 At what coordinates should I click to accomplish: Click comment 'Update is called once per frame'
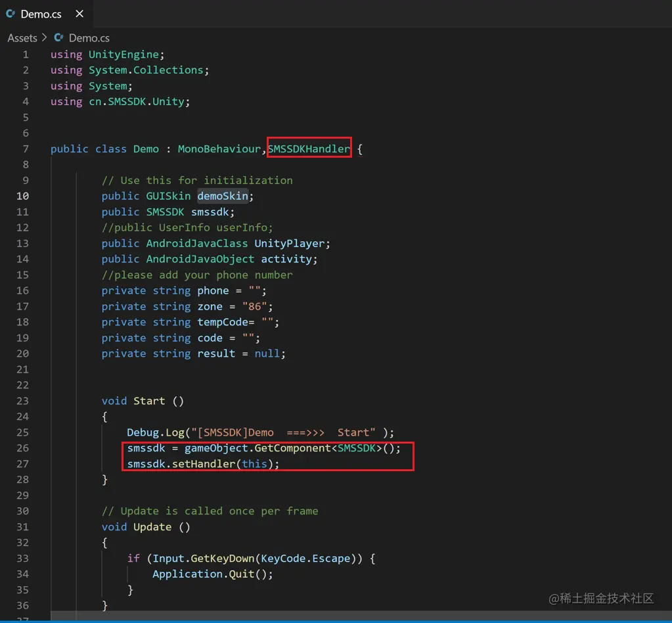click(210, 511)
